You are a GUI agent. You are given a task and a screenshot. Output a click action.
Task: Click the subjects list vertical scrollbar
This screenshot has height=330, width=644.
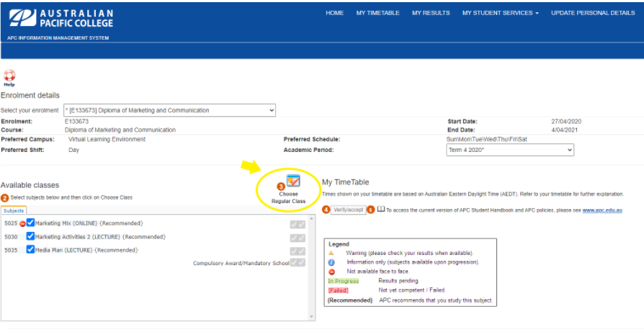313,267
